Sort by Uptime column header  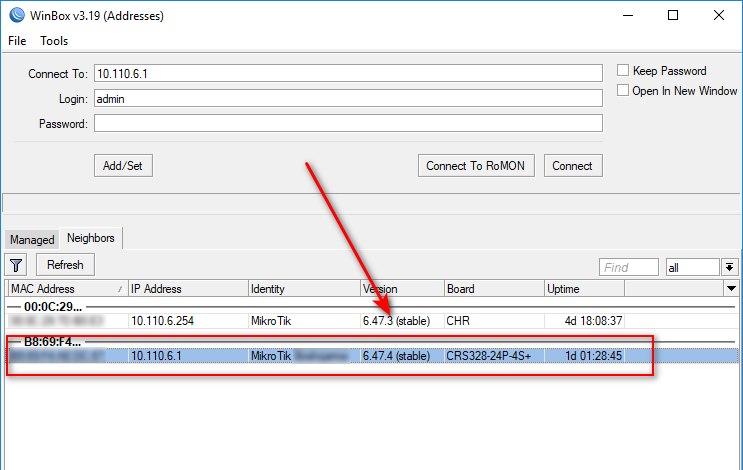(584, 289)
